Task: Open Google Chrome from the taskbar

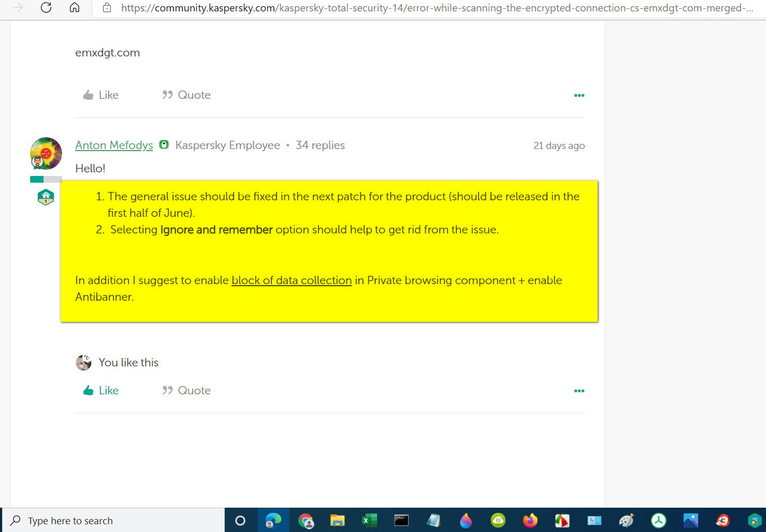Action: pos(306,521)
